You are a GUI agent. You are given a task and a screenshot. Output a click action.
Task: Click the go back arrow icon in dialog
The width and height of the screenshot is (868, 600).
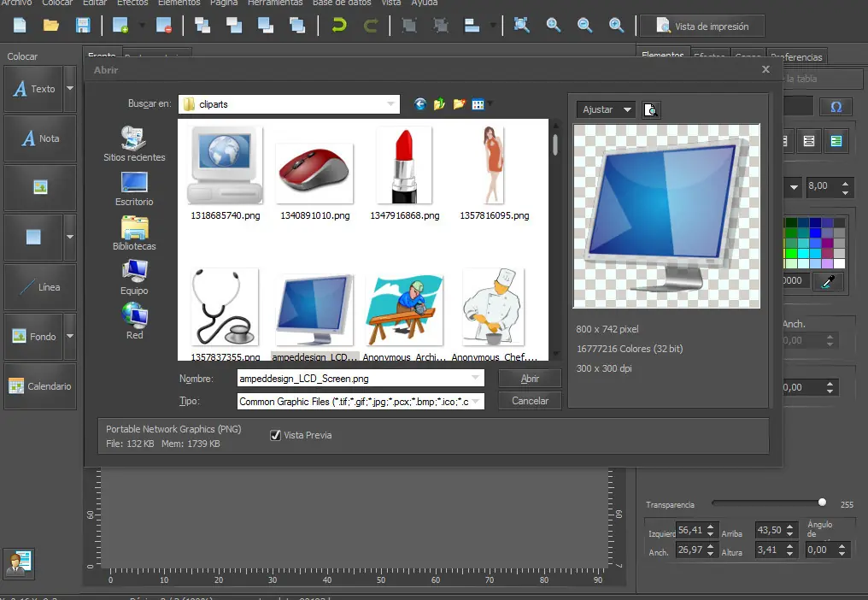[x=419, y=104]
